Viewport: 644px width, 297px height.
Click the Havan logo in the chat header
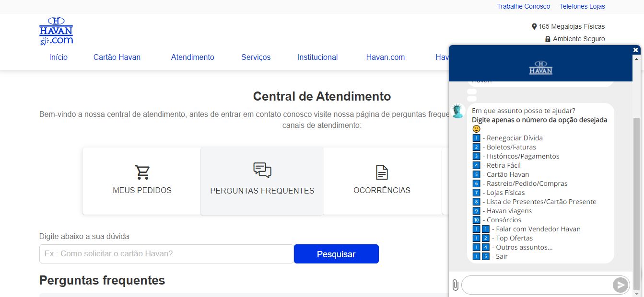[x=541, y=68]
